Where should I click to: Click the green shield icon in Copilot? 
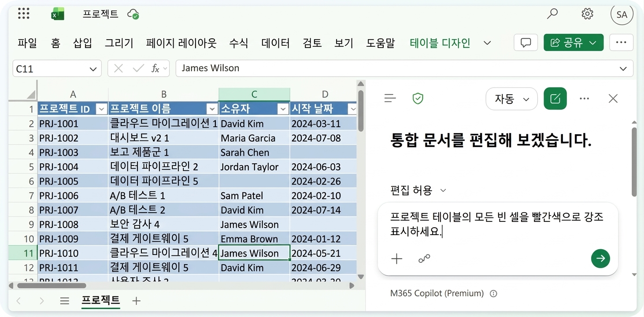[418, 98]
